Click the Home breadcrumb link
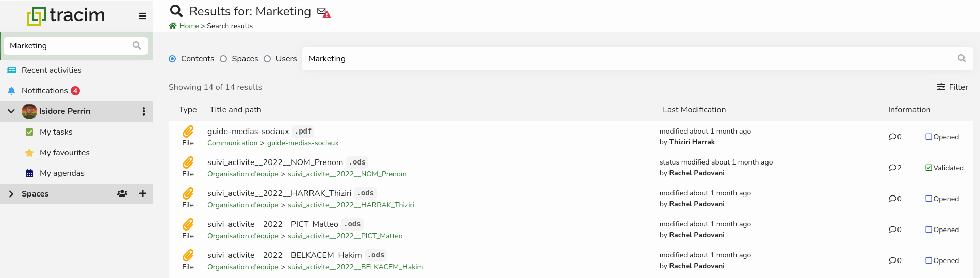 [x=189, y=26]
